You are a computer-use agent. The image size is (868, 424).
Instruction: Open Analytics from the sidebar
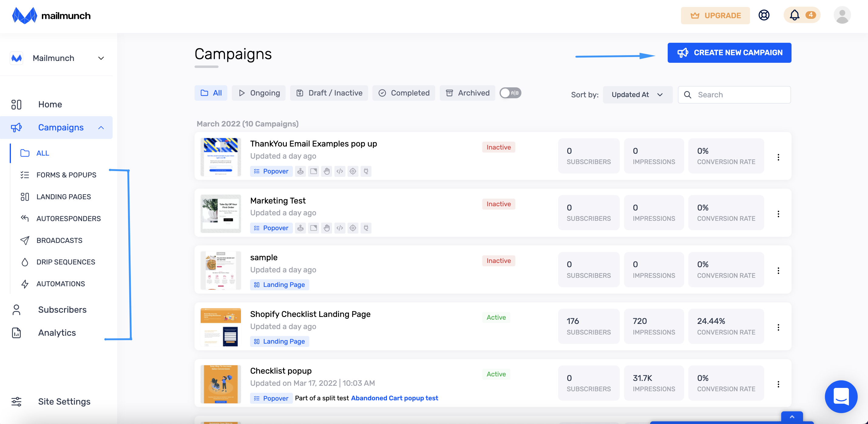(57, 333)
